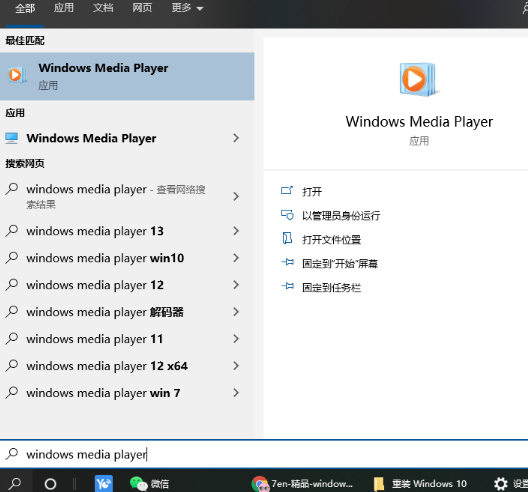Click the Cortana circle on taskbar

pyautogui.click(x=51, y=484)
